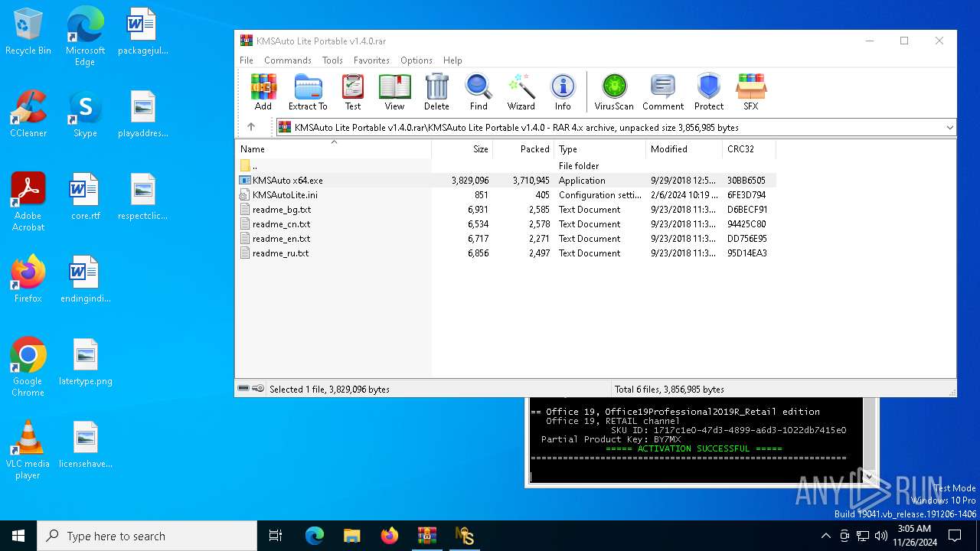Click the Add toolbar icon in WinRAR

pos(263,92)
